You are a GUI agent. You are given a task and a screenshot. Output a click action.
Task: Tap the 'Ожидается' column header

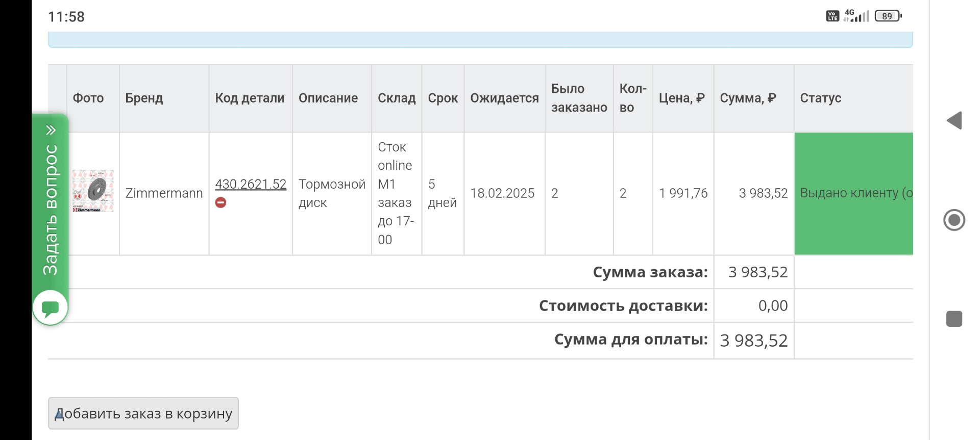coord(504,98)
